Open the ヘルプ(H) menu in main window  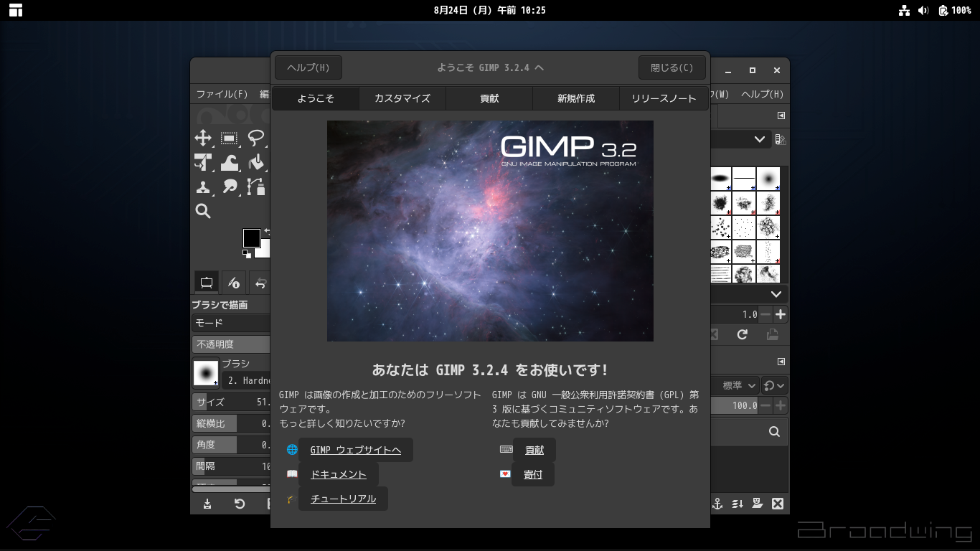762,94
